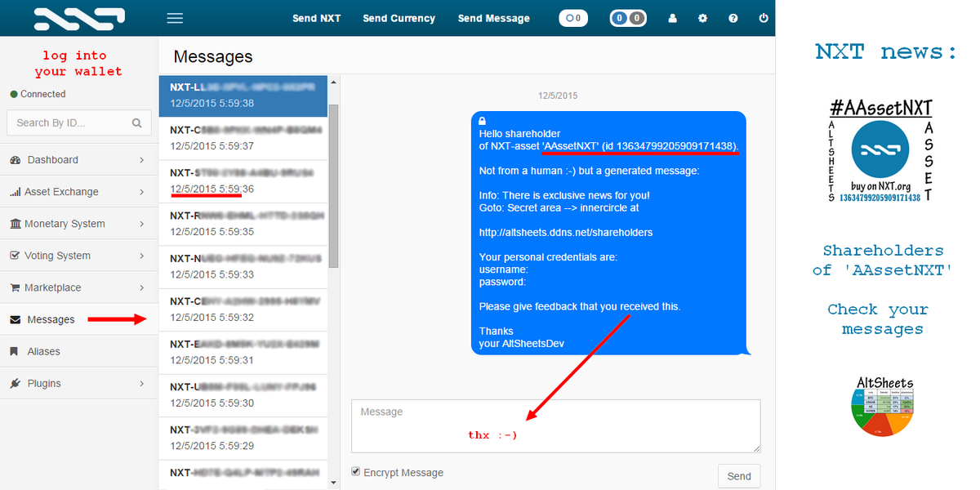This screenshot has height=490, width=980.
Task: Expand the Asset Exchange chevron
Action: click(x=141, y=192)
